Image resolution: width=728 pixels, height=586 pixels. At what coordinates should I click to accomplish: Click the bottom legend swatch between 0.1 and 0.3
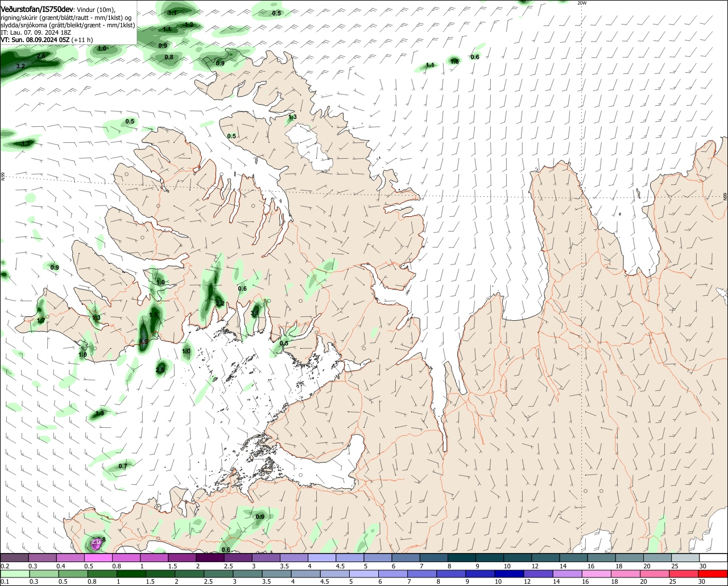[x=14, y=574]
